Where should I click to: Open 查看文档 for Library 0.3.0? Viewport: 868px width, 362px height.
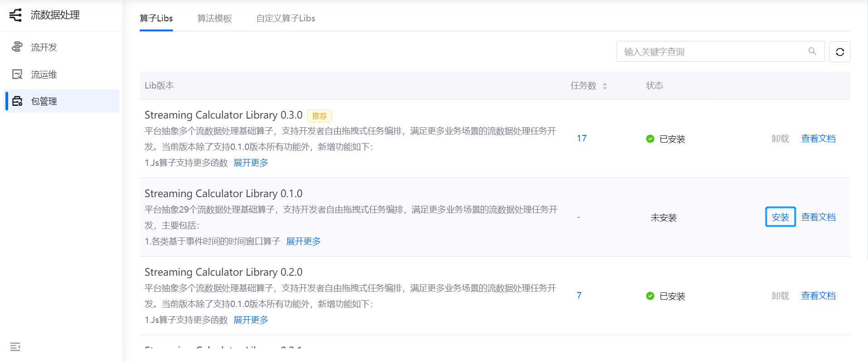[819, 139]
